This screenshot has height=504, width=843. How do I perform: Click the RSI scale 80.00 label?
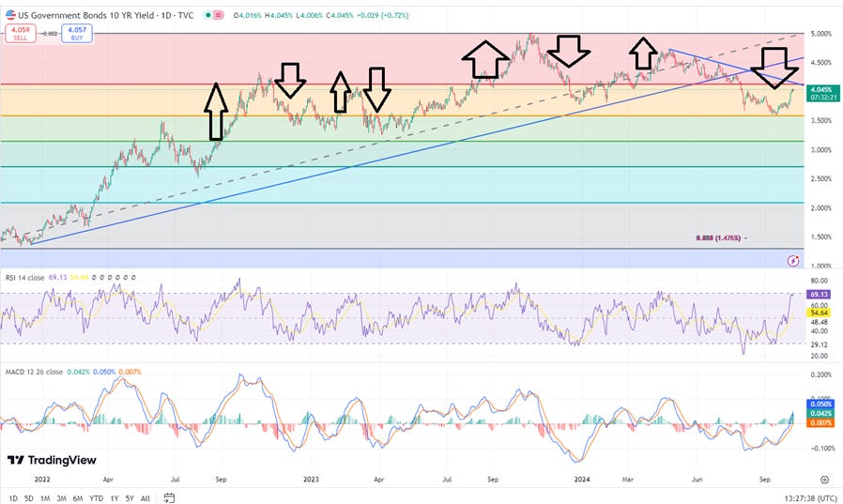[x=820, y=281]
